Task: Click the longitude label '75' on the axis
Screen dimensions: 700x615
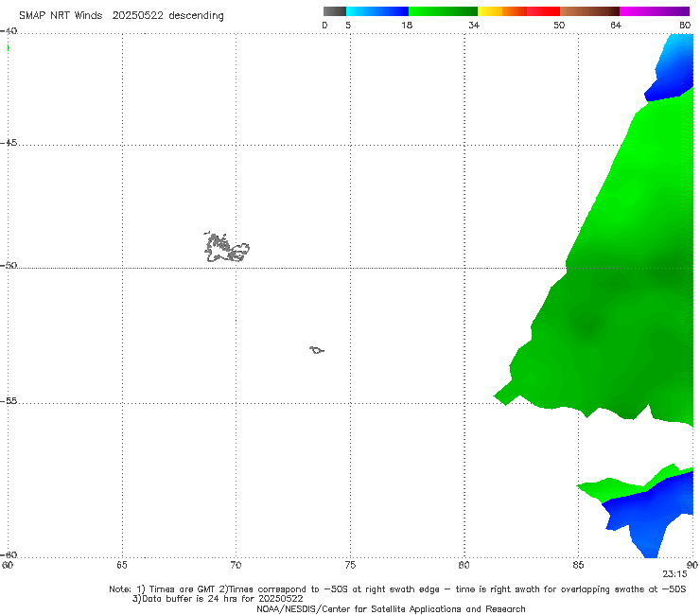Action: (x=350, y=565)
